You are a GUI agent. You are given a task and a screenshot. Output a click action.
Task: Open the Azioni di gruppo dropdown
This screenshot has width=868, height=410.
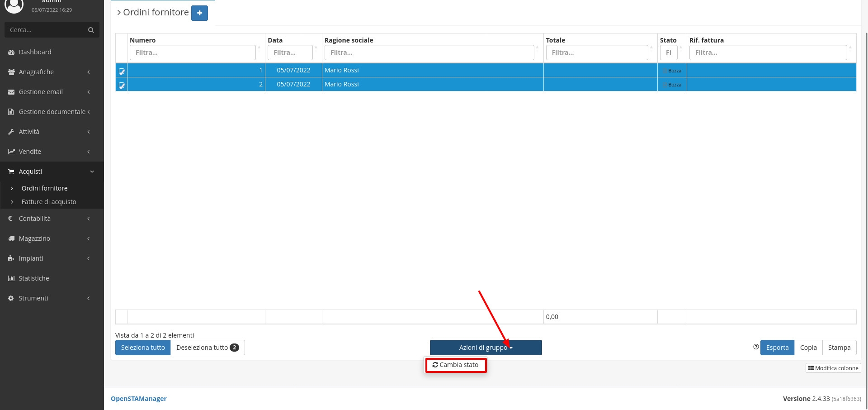(486, 348)
